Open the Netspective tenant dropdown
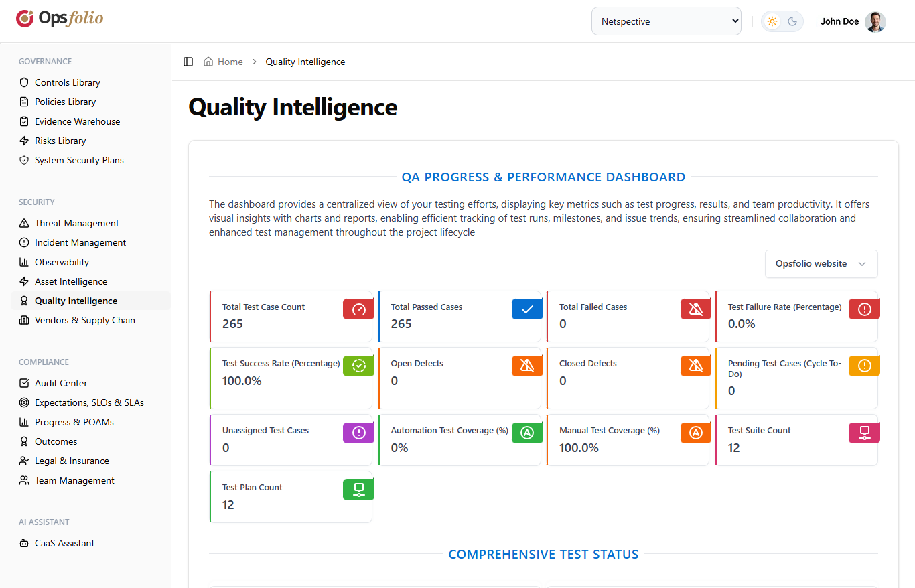The image size is (915, 588). click(x=666, y=21)
